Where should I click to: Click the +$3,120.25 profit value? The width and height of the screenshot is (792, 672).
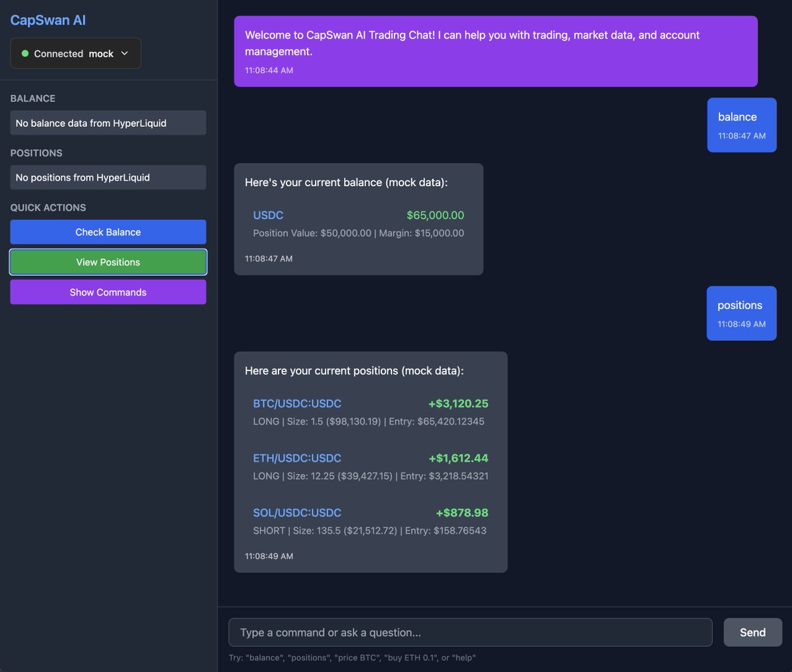click(x=458, y=403)
